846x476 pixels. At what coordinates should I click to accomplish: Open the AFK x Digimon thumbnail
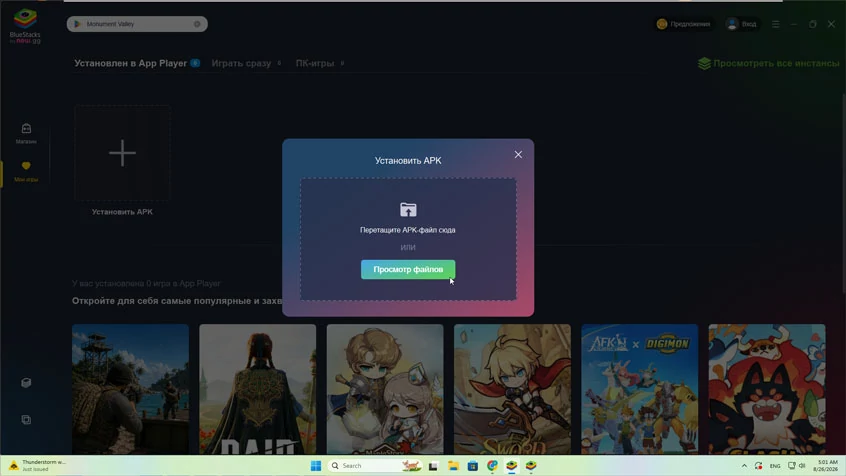pos(639,389)
